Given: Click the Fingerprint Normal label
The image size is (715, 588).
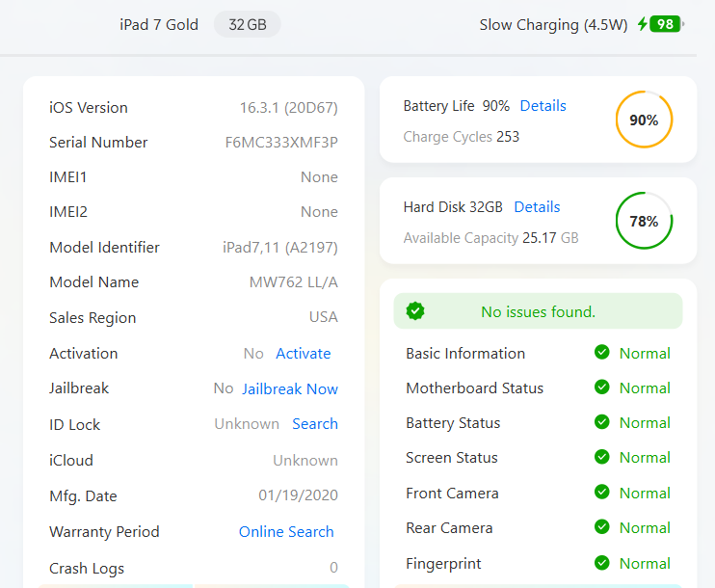Looking at the screenshot, I should (645, 563).
